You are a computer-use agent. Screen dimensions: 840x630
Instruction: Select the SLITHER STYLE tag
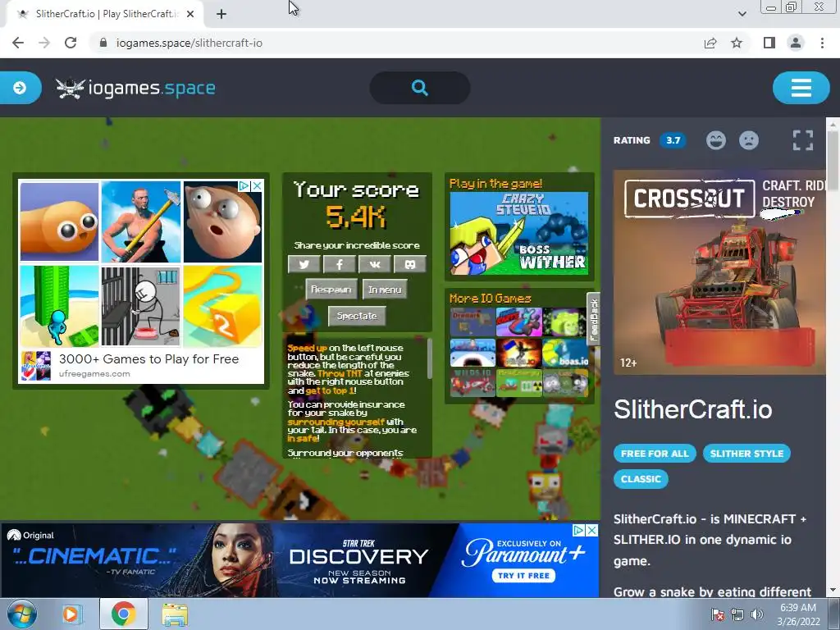point(746,453)
